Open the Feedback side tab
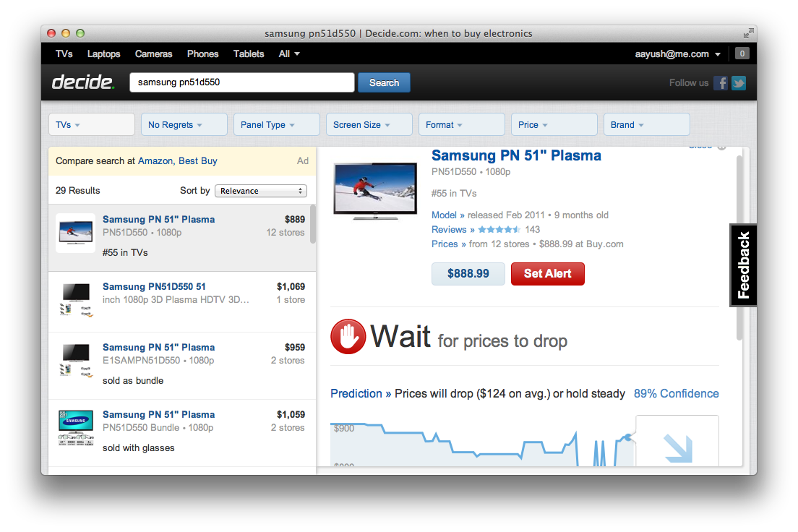This screenshot has width=798, height=532. coord(744,265)
